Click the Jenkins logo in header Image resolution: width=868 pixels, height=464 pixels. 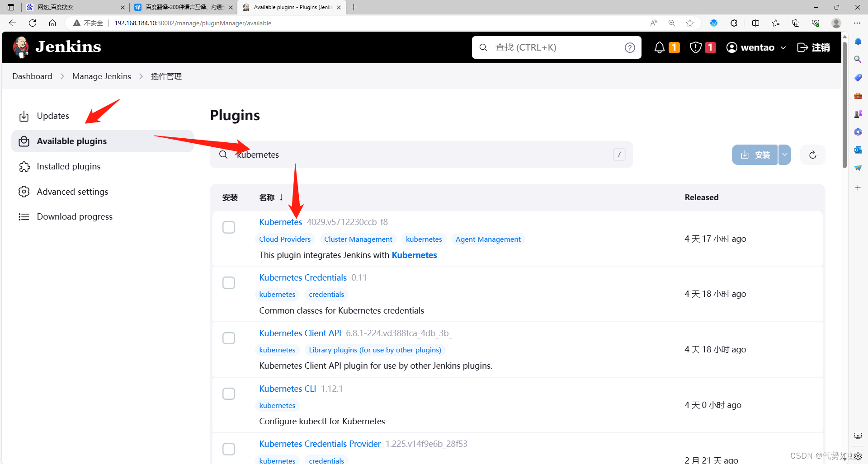point(57,47)
